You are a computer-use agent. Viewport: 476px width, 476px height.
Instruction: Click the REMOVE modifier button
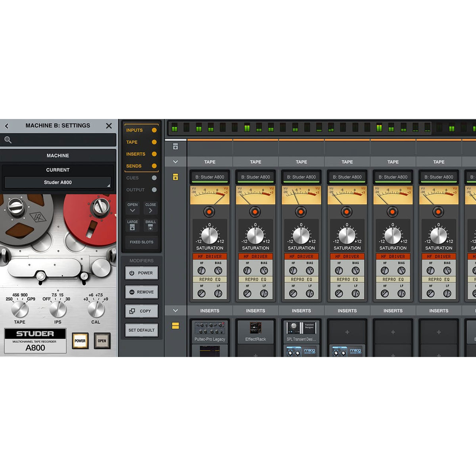click(x=142, y=292)
